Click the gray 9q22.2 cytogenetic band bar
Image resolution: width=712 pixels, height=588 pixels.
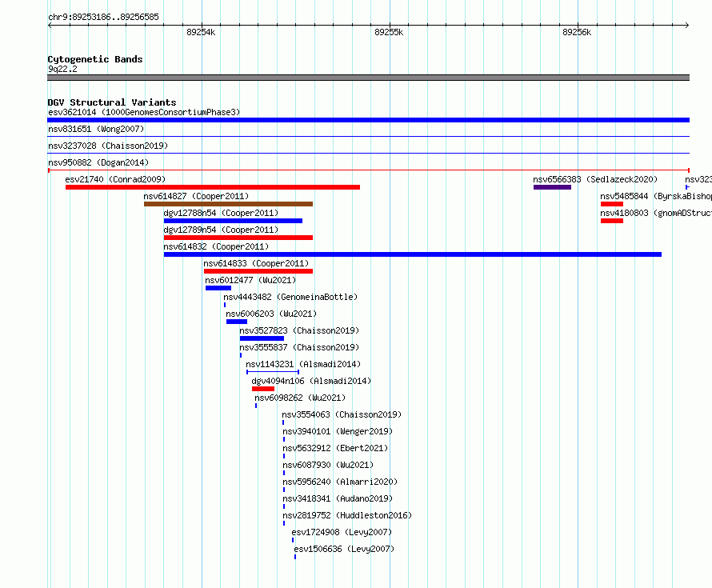(x=368, y=78)
